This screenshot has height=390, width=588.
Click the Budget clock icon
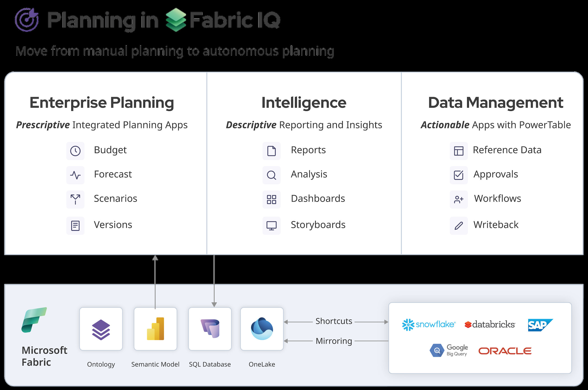pos(75,151)
